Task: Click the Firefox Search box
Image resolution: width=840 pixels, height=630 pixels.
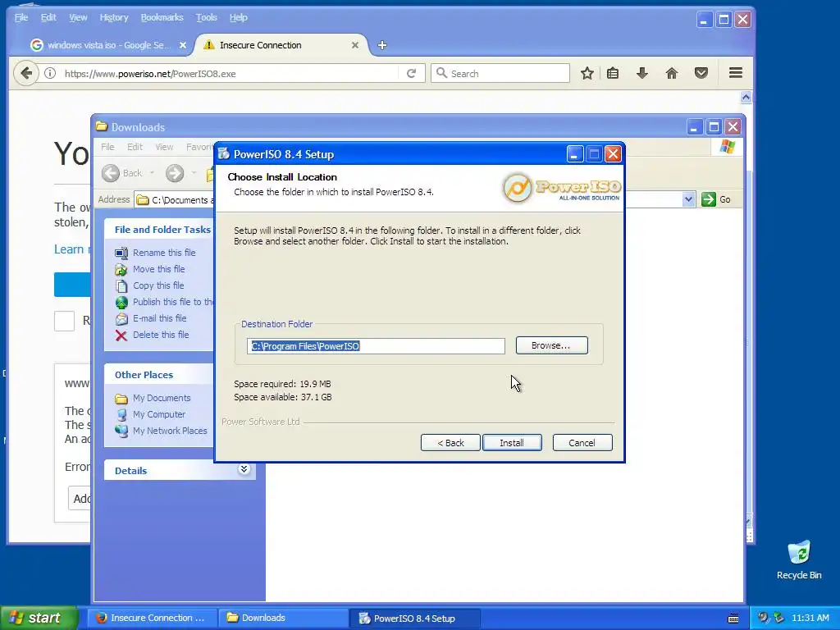Action: 500,73
